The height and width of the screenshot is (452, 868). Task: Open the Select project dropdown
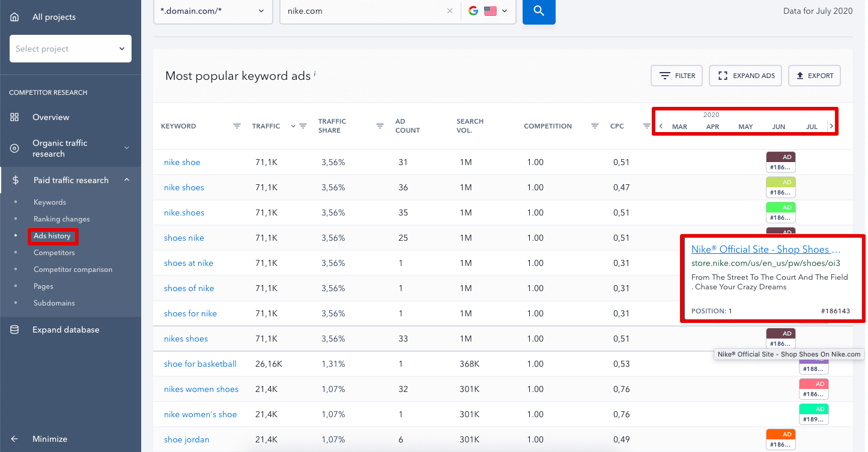tap(70, 49)
